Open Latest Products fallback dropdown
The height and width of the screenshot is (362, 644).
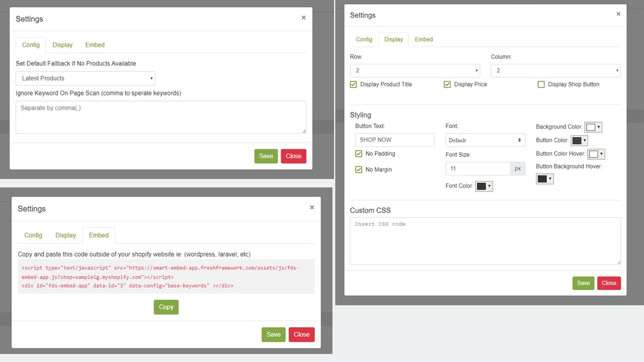(x=86, y=78)
